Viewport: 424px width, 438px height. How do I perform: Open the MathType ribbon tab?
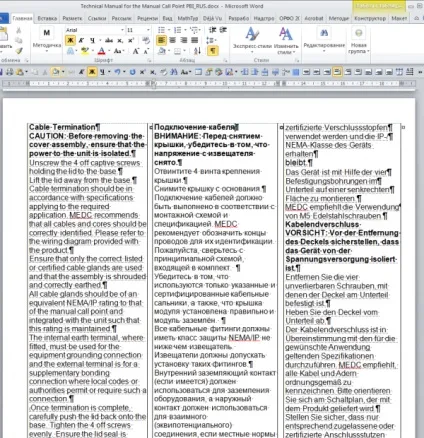188,18
